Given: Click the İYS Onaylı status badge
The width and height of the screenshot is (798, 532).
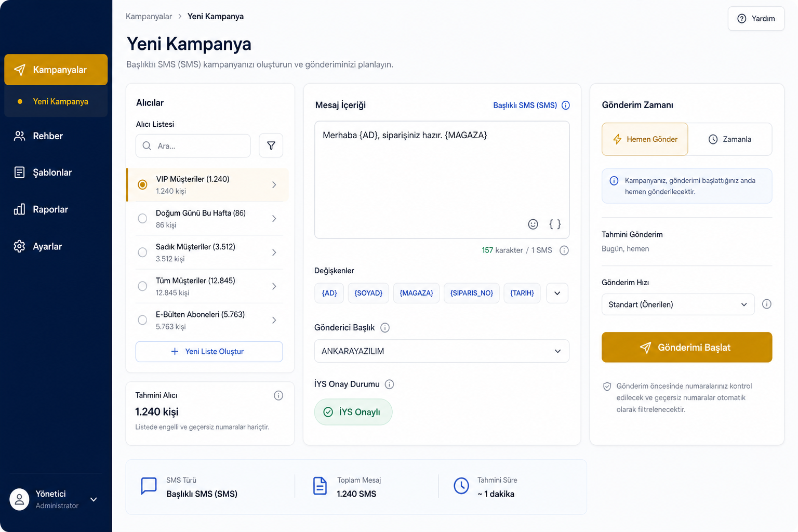Looking at the screenshot, I should (x=353, y=412).
